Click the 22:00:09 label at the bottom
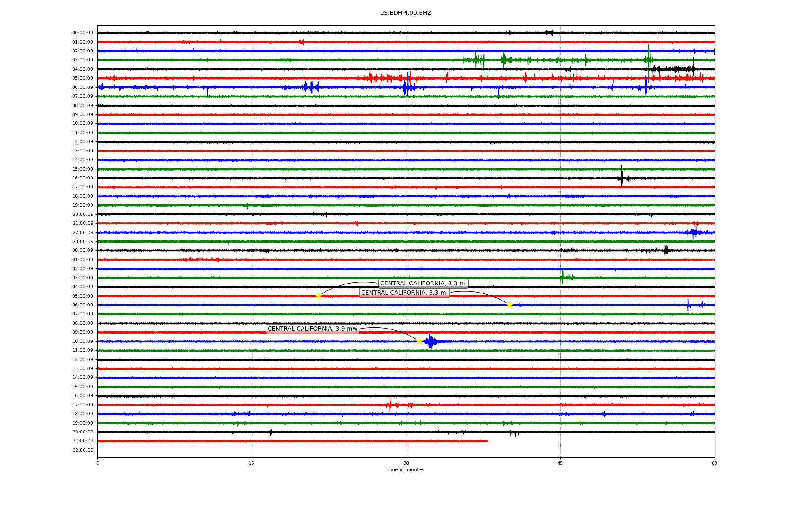812x508 pixels. (x=82, y=450)
